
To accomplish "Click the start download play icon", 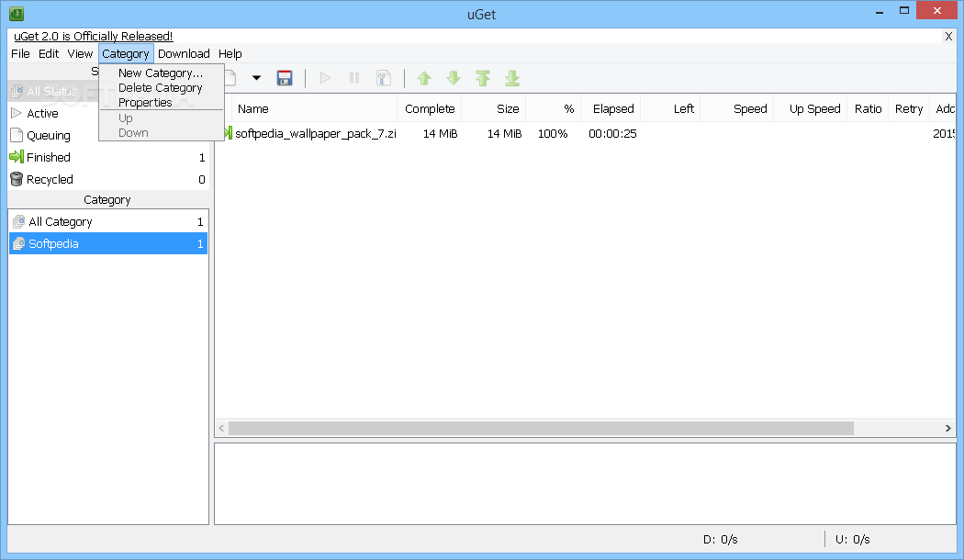I will [x=325, y=78].
